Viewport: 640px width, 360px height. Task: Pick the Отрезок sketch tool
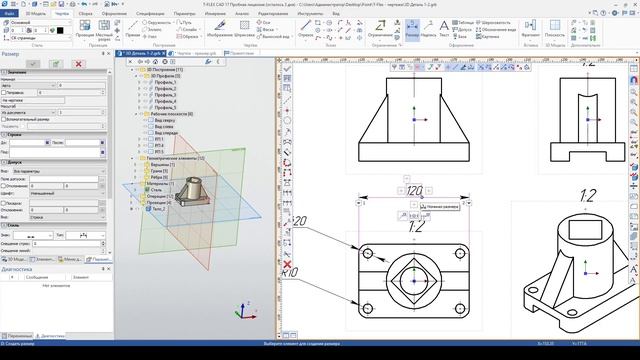(305, 29)
